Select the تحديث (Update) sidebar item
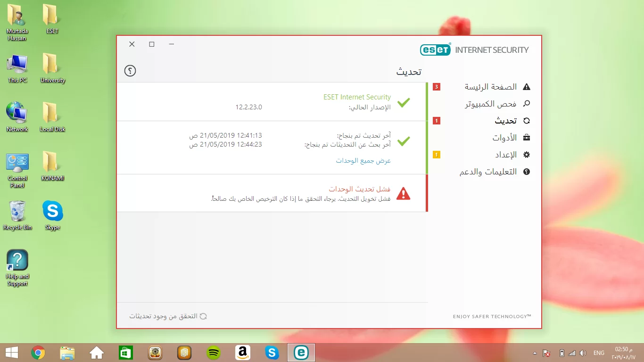 point(505,121)
